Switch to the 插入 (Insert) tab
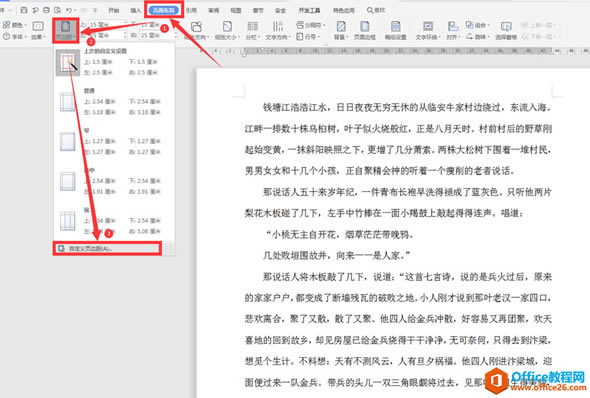This screenshot has width=590, height=398. tap(135, 10)
